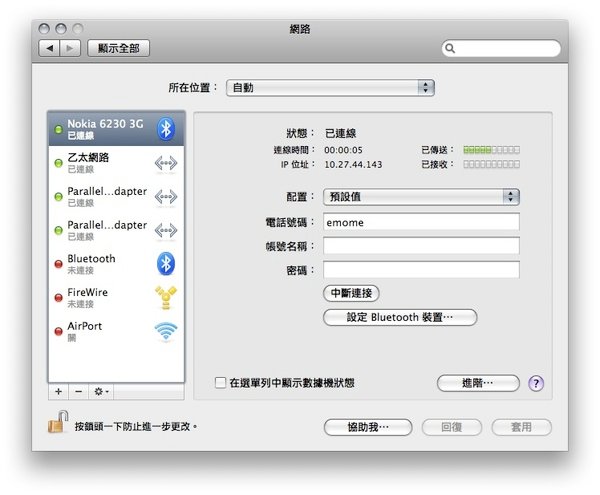Click the 密碼 password field

[x=421, y=270]
